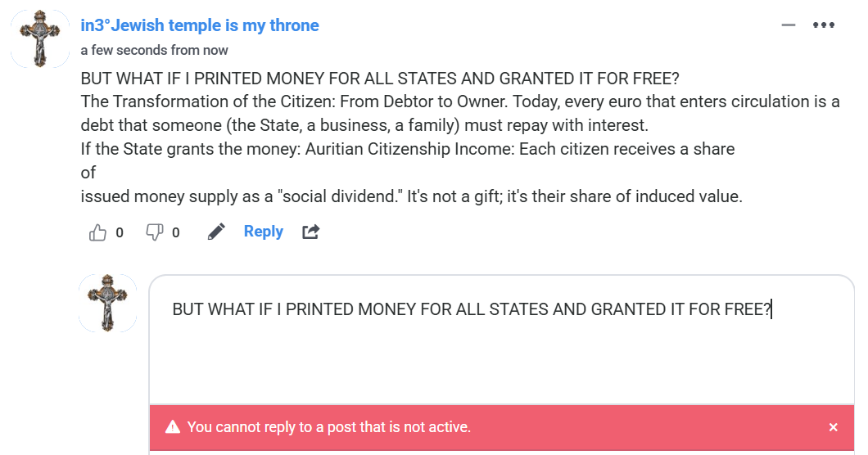Click the "a few seconds from now" timestamp
This screenshot has width=868, height=455.
154,50
